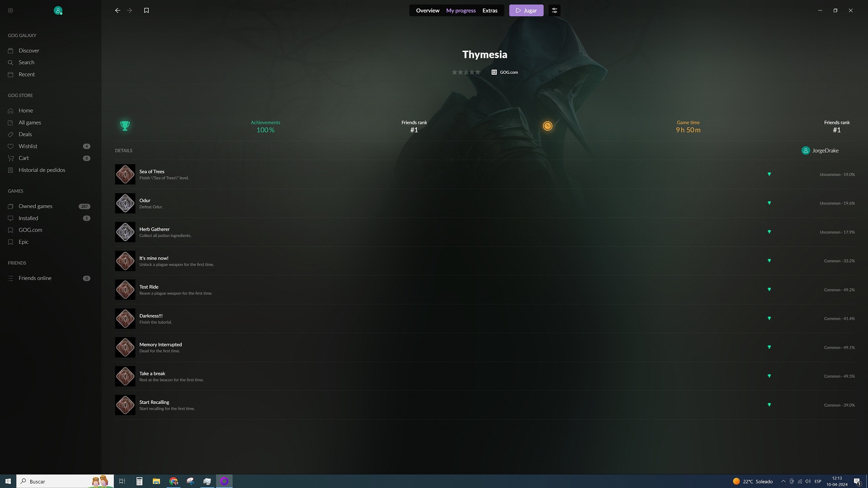Open the GOG.com bookmark in sidebar
Image resolution: width=868 pixels, height=488 pixels.
[30, 230]
